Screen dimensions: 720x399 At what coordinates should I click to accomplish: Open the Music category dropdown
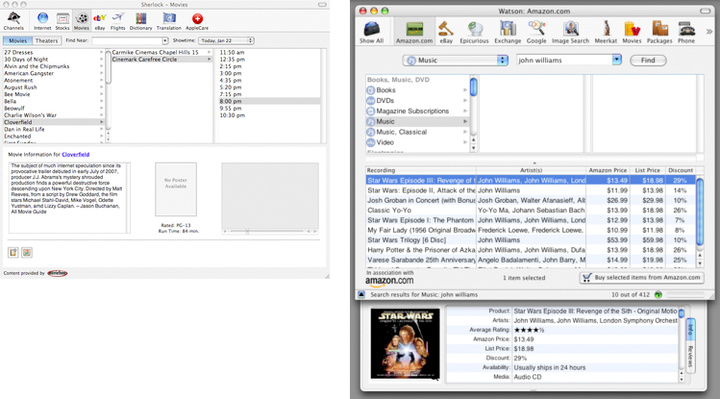(456, 60)
